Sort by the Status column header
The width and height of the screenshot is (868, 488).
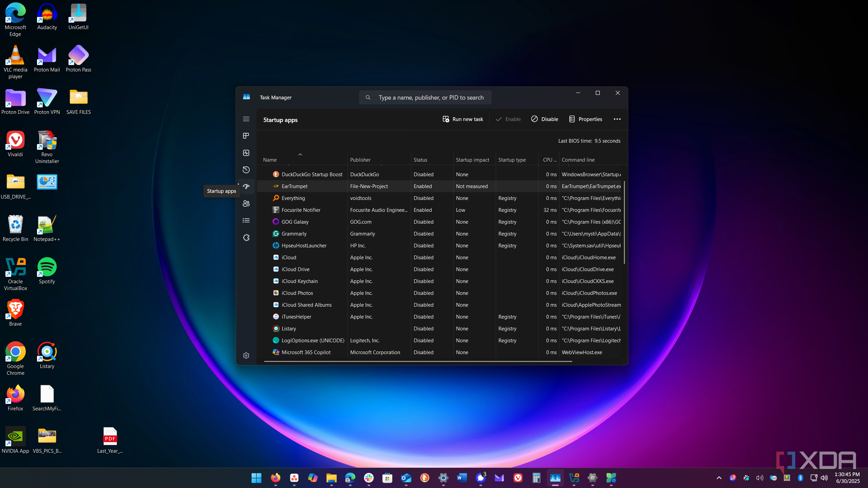[x=420, y=160]
